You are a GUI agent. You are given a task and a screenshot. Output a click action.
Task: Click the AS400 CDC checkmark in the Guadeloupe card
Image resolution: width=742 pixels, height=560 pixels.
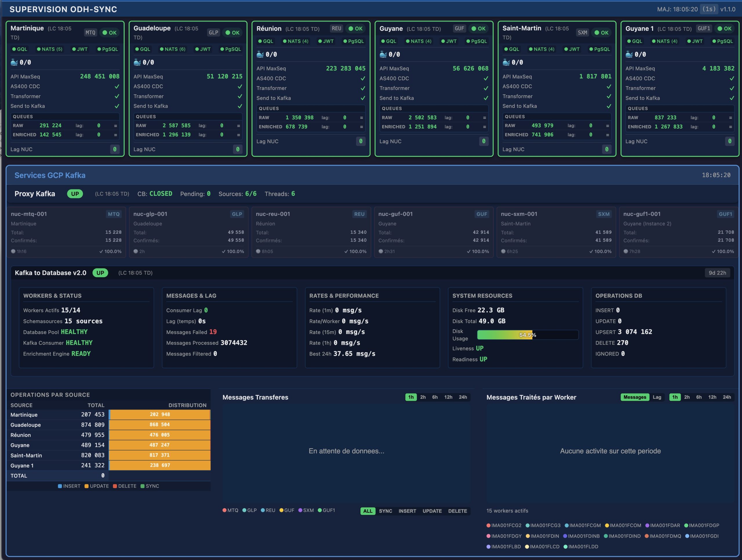[240, 87]
